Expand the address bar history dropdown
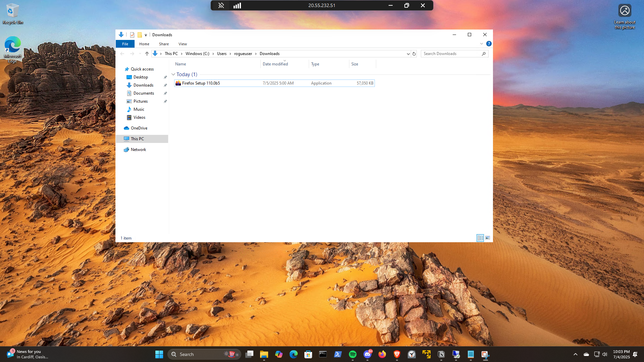Image resolution: width=644 pixels, height=362 pixels. (408, 54)
